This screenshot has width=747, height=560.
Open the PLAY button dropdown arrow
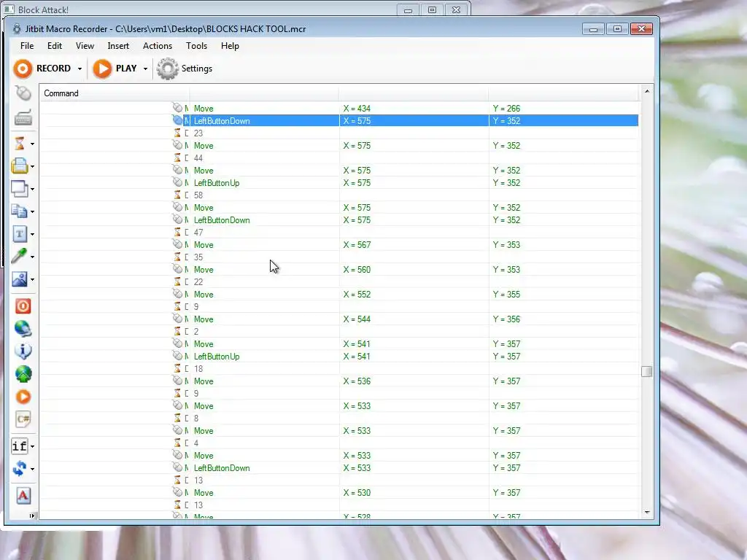coord(145,69)
